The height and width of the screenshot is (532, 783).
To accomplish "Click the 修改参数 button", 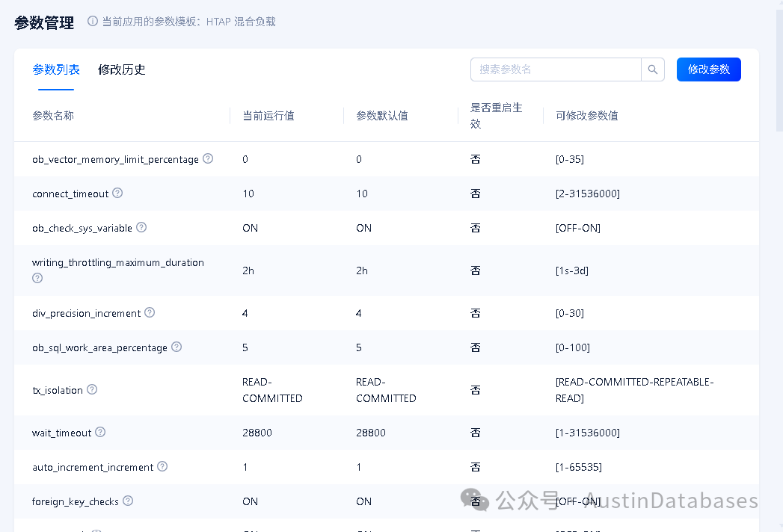I will pyautogui.click(x=708, y=69).
